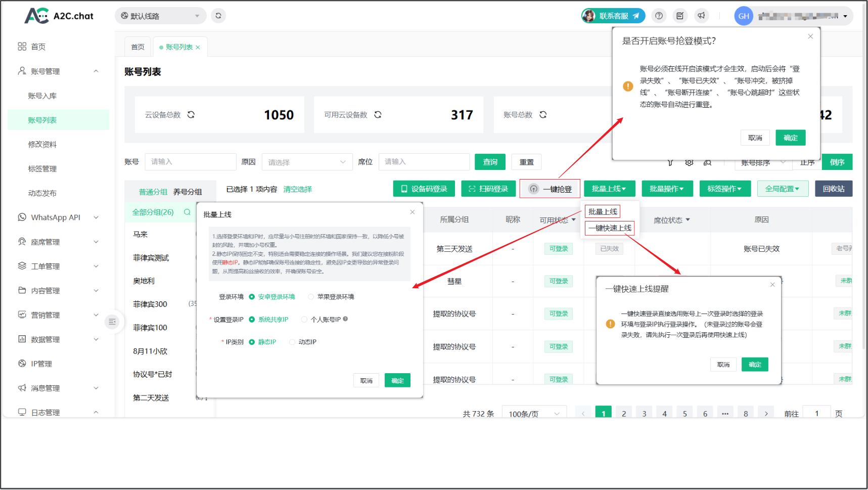This screenshot has height=490, width=868.
Task: Go to page 2 in pagination
Action: click(624, 413)
